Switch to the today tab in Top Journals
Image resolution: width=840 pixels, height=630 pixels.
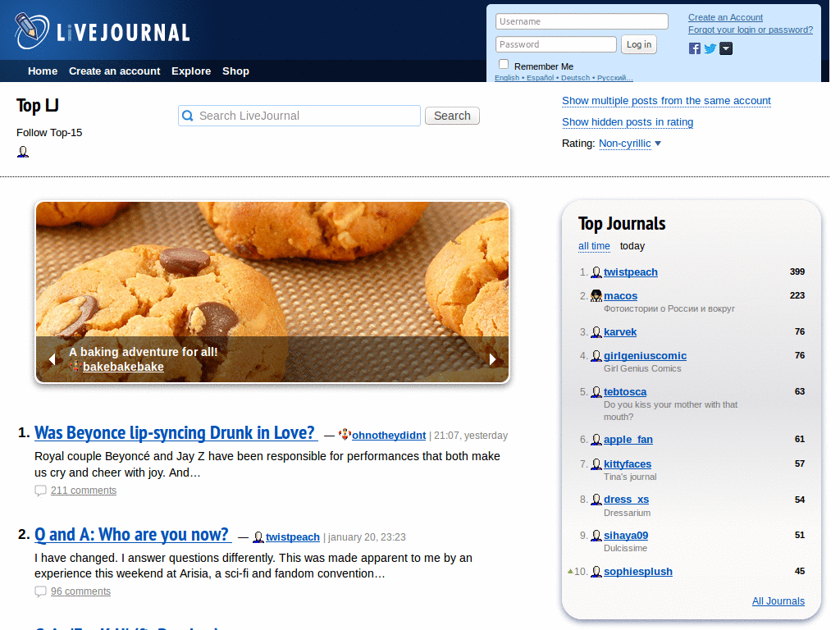point(632,246)
